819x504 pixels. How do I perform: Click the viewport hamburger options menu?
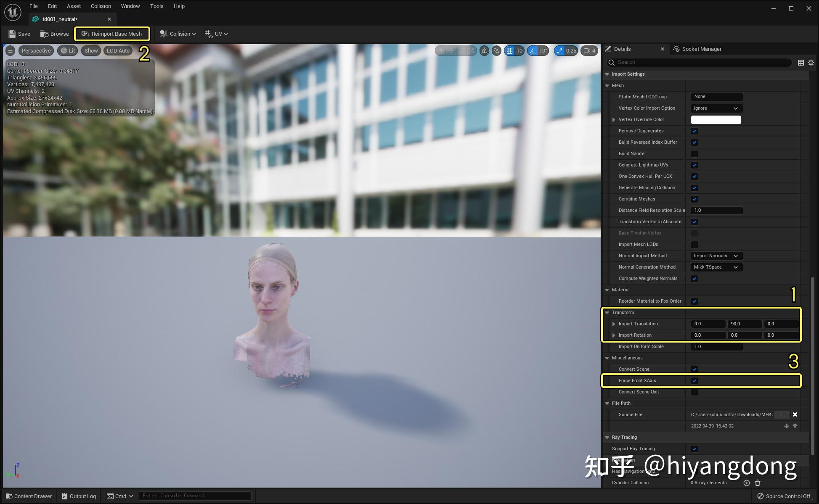point(11,51)
